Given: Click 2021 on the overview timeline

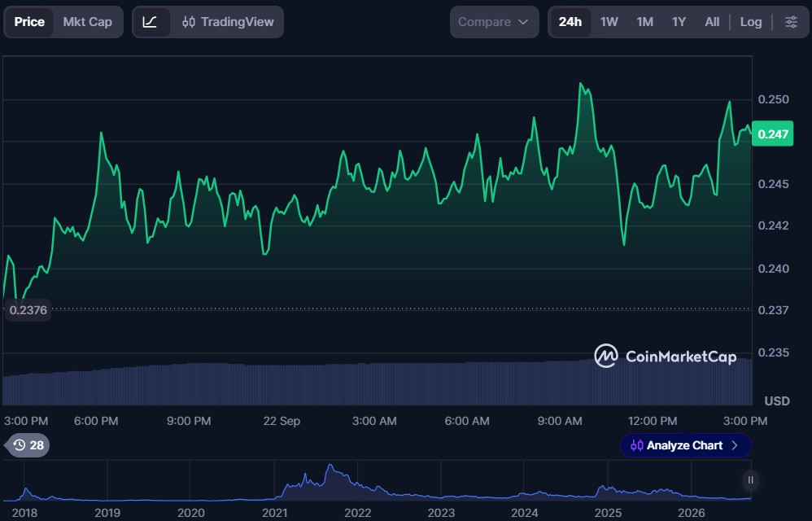Looking at the screenshot, I should tap(274, 513).
